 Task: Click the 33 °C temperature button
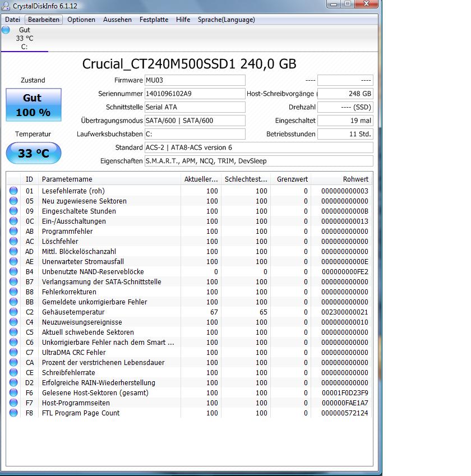tap(34, 153)
